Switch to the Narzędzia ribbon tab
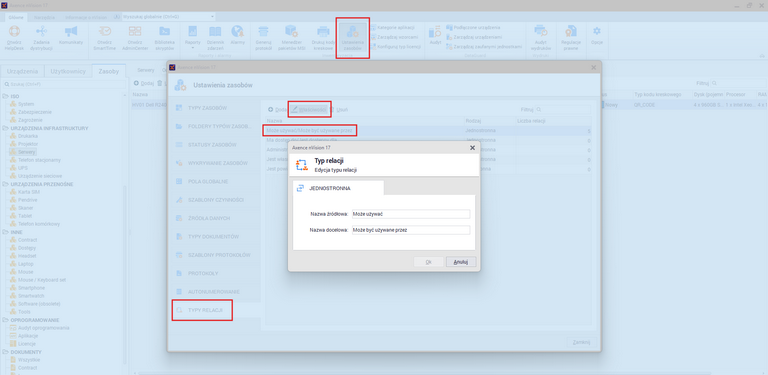 coord(45,17)
